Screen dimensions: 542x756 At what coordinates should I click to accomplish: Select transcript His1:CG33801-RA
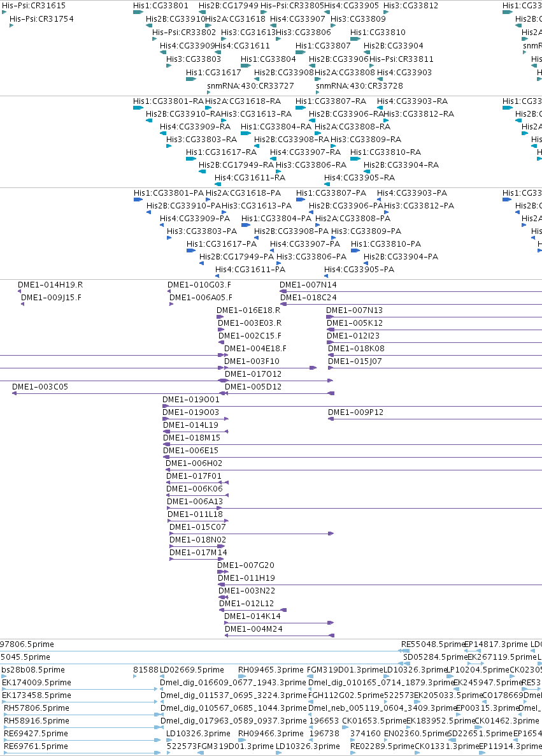tap(168, 101)
